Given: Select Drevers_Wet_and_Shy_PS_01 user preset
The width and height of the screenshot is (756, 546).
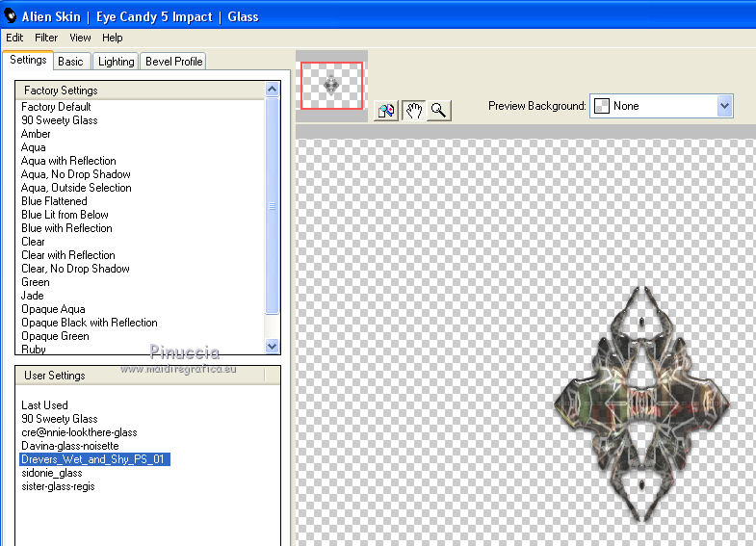Looking at the screenshot, I should click(x=94, y=459).
